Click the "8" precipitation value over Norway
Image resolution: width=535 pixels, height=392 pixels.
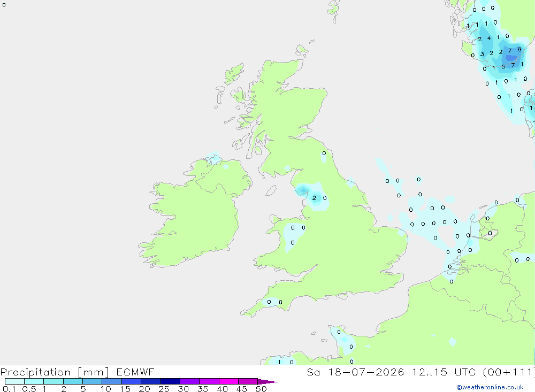tap(519, 50)
